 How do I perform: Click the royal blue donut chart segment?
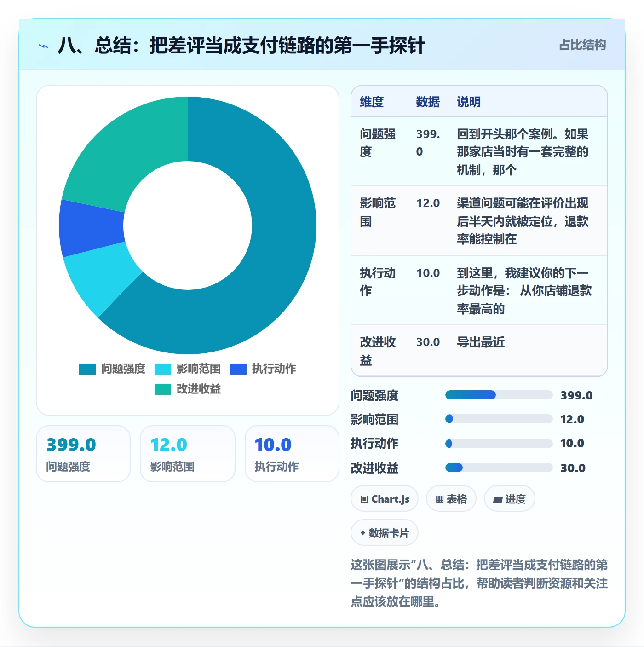pyautogui.click(x=91, y=228)
